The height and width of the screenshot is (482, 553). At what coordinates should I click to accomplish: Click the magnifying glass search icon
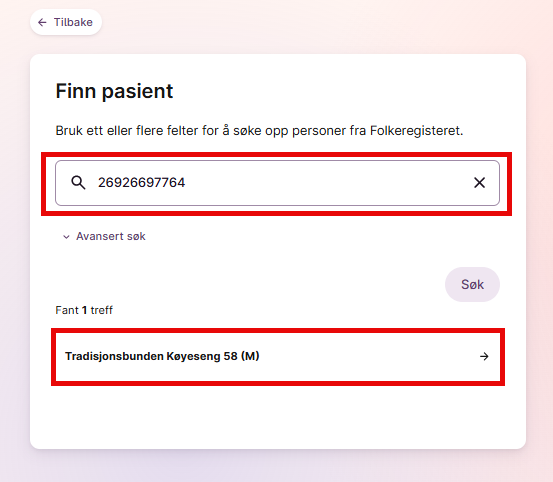78,183
